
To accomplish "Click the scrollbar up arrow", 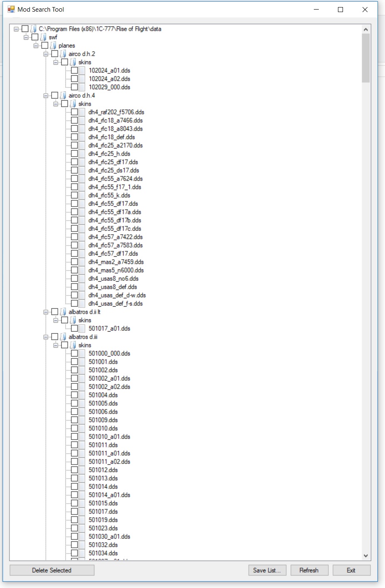I will (x=366, y=29).
